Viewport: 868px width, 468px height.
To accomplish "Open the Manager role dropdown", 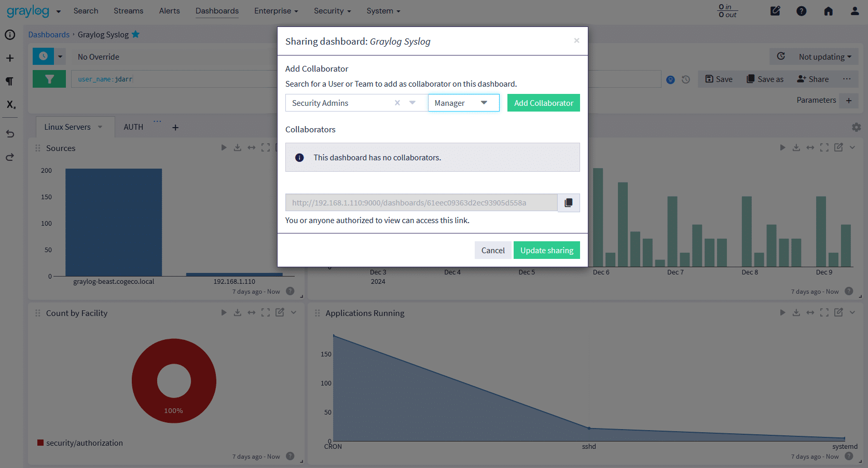I will click(x=463, y=103).
